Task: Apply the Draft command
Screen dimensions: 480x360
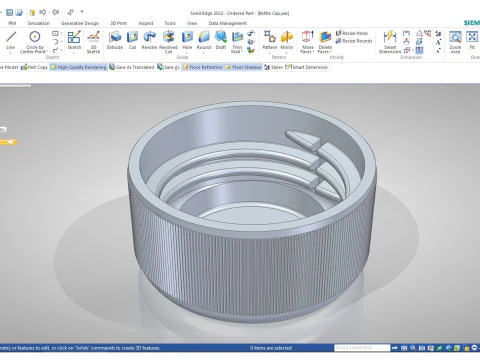Action: click(x=221, y=40)
